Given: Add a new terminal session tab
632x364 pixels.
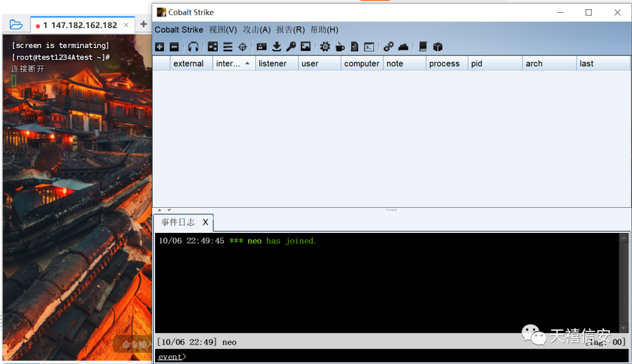Looking at the screenshot, I should click(x=143, y=24).
